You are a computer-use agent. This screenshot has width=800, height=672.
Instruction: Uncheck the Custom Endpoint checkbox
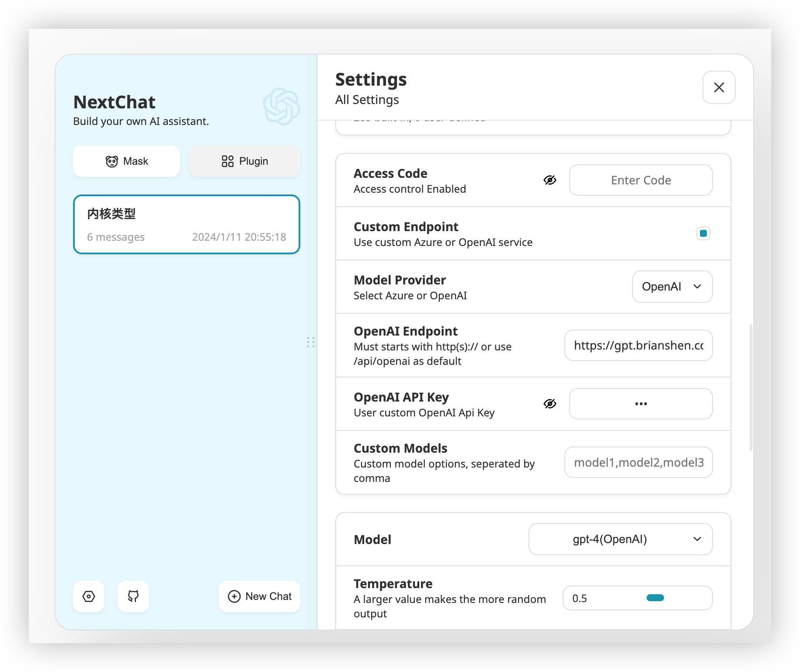tap(703, 233)
